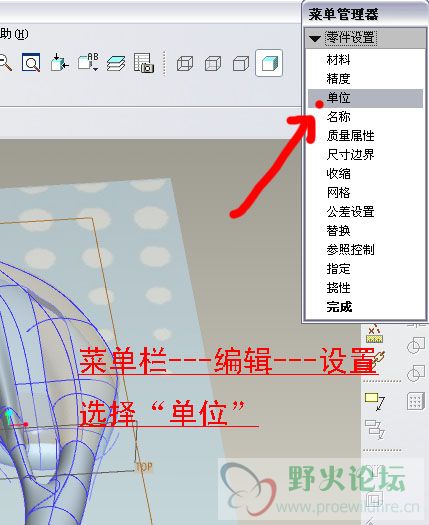Click the 帮助(H) menu bar item
This screenshot has height=525, width=429.
pos(14,34)
